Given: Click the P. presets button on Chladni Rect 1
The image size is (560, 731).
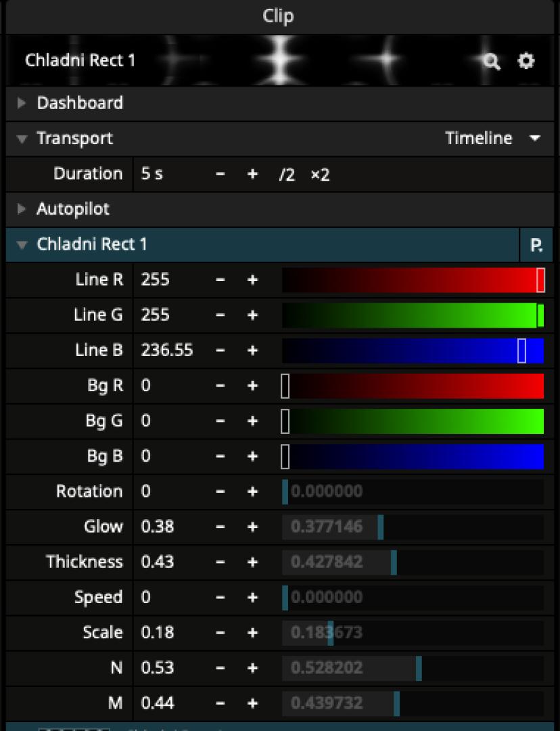Looking at the screenshot, I should [536, 244].
